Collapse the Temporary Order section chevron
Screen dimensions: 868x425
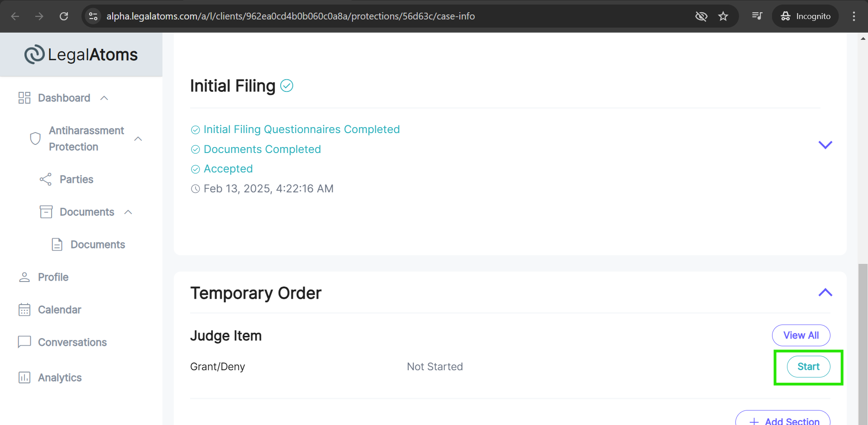825,292
